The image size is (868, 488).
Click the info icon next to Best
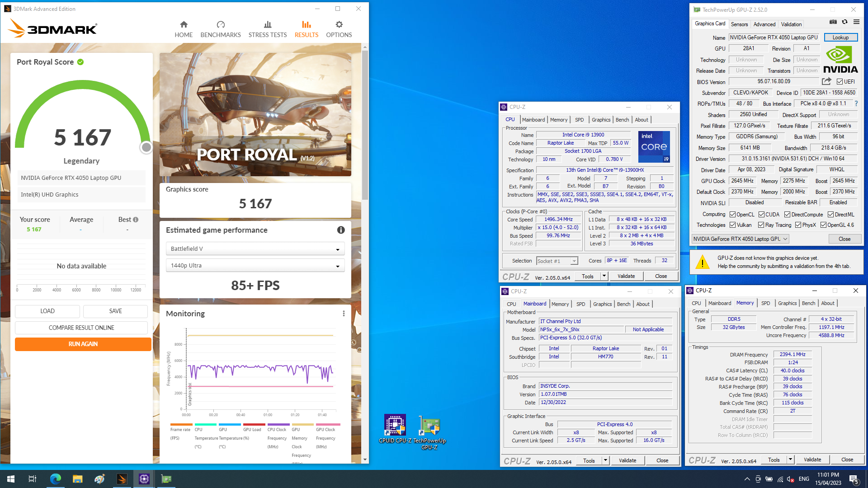[x=136, y=220]
